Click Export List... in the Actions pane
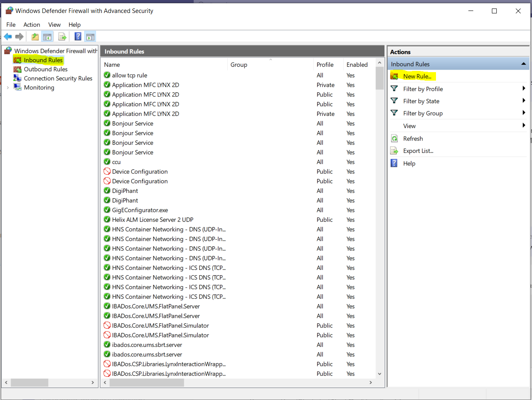The height and width of the screenshot is (400, 532). (418, 151)
